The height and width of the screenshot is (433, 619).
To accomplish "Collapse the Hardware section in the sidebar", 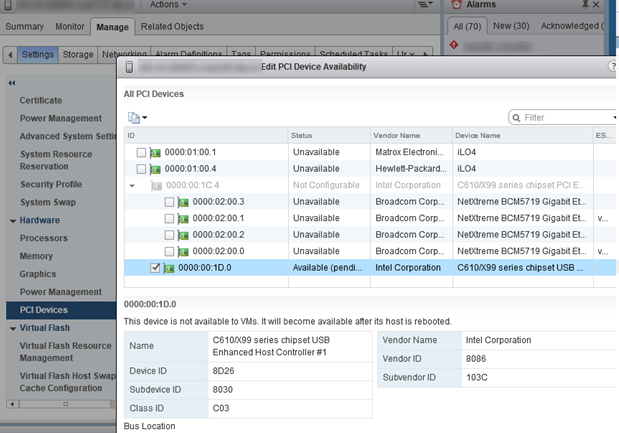I will point(13,221).
